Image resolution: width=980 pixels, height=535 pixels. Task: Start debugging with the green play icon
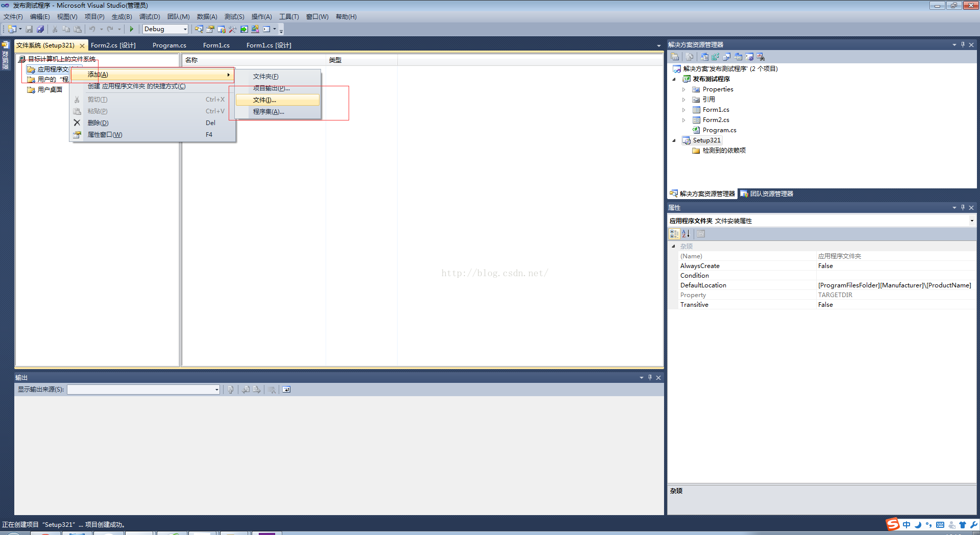[132, 29]
